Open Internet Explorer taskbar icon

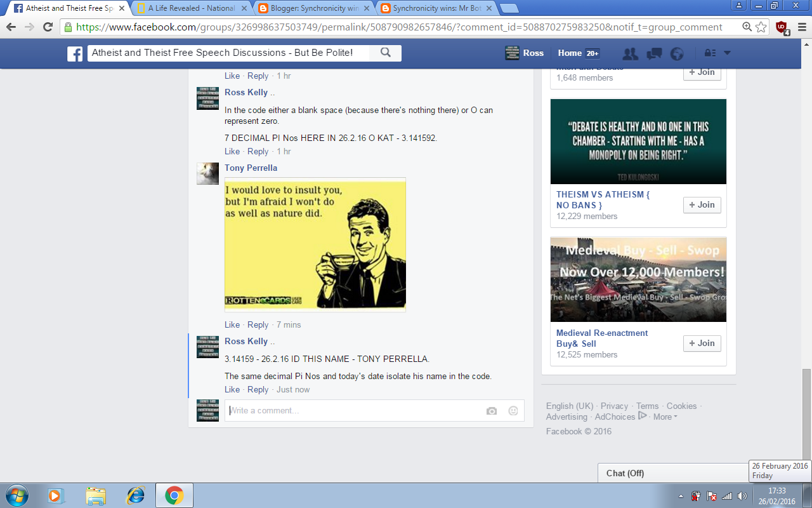[135, 495]
